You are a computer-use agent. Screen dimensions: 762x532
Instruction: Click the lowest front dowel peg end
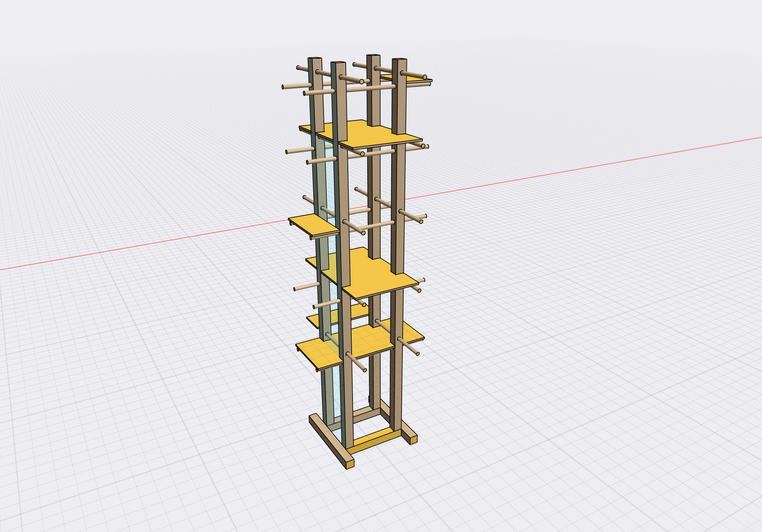point(365,370)
